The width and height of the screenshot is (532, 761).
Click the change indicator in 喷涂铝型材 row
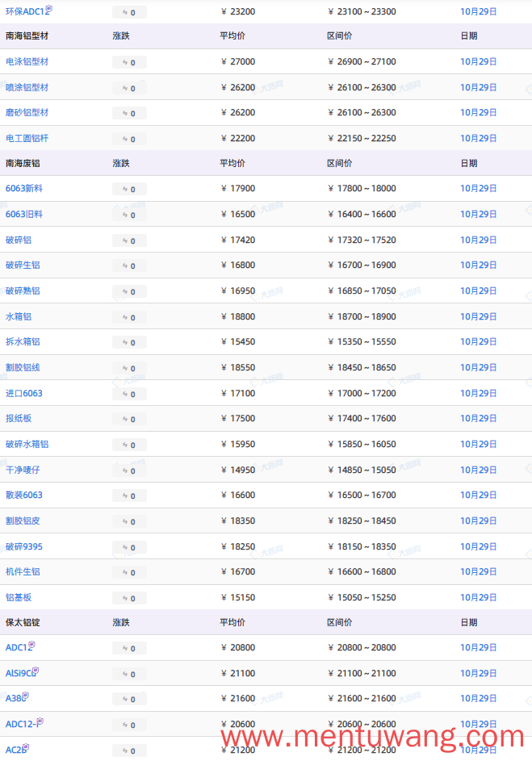click(129, 88)
